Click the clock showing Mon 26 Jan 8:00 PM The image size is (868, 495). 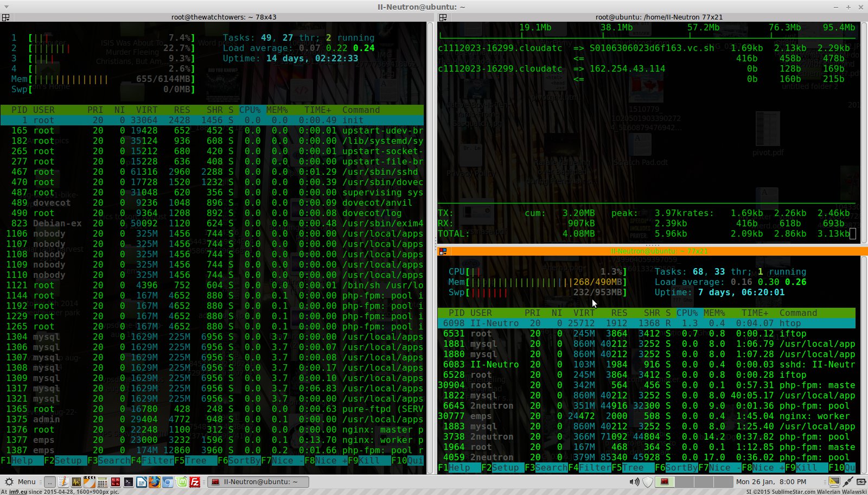pos(771,482)
